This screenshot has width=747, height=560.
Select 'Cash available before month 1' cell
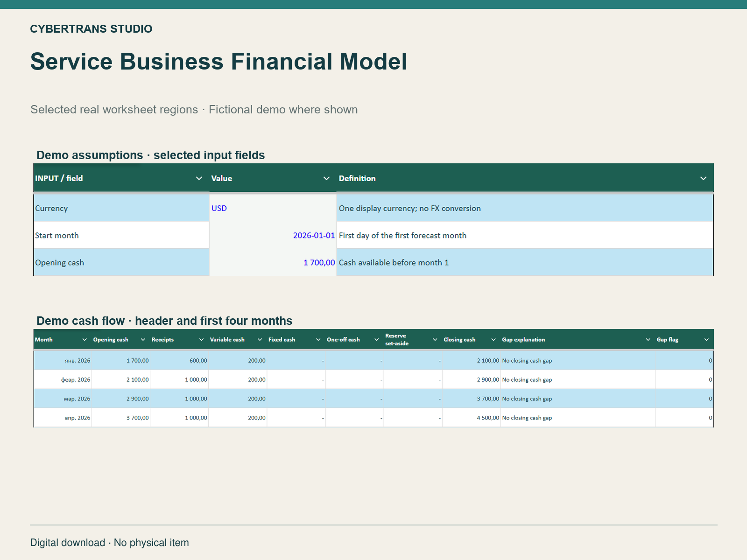[x=525, y=262]
